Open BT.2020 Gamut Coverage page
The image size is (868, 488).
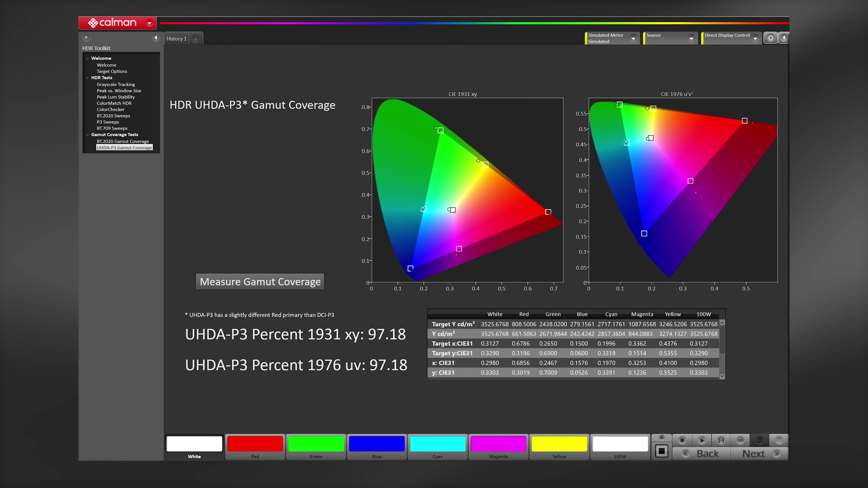coord(123,141)
